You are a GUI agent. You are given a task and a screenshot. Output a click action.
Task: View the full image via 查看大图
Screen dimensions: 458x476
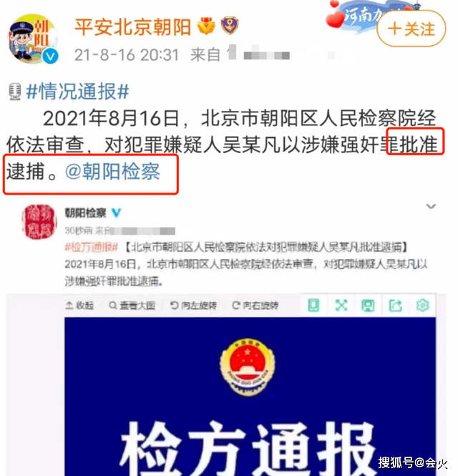132,306
